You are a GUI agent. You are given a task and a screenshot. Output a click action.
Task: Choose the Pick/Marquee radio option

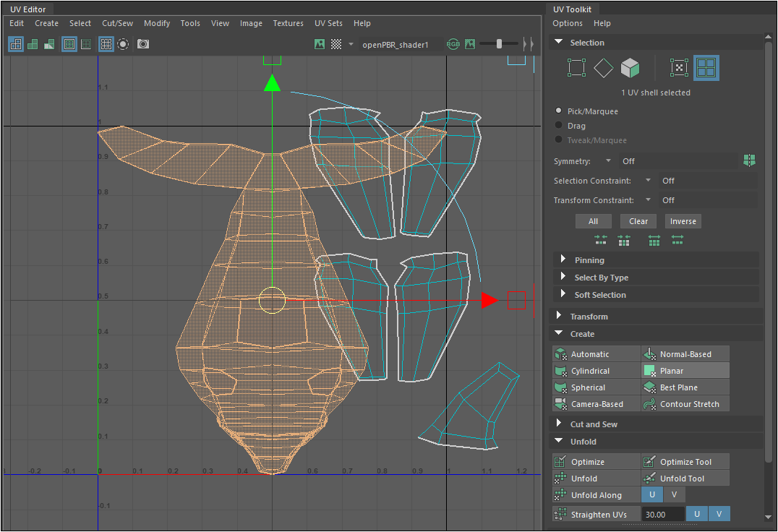559,111
